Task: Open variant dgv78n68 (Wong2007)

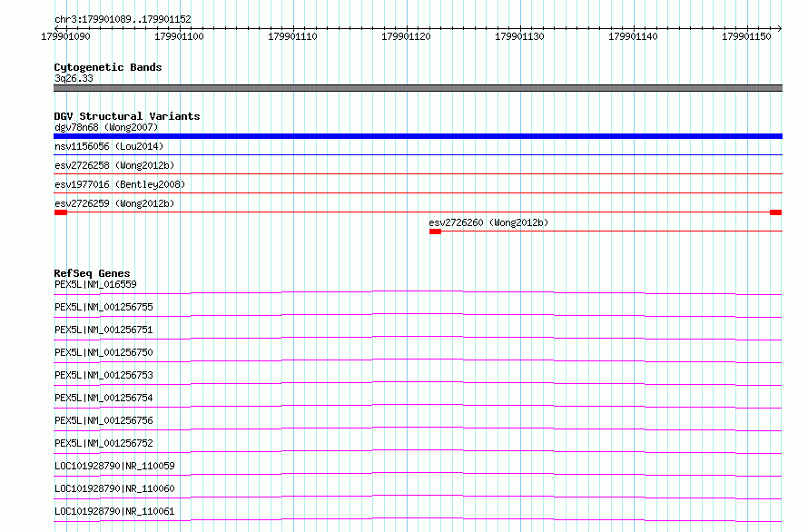Action: coord(106,127)
